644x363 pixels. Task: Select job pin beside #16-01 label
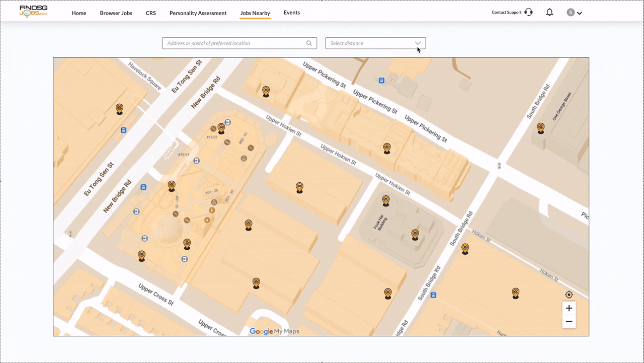pos(221,128)
